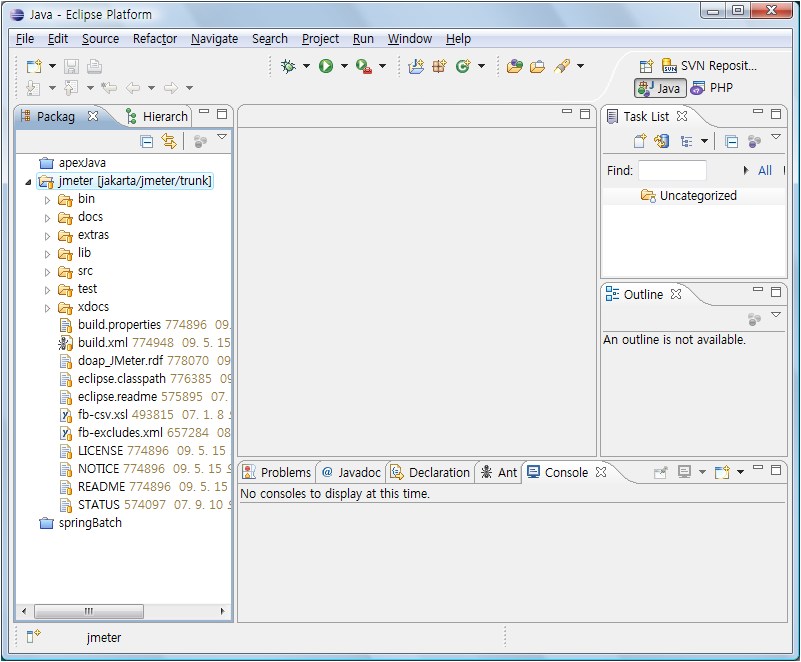
Task: Expand the test folder
Action: [x=48, y=290]
